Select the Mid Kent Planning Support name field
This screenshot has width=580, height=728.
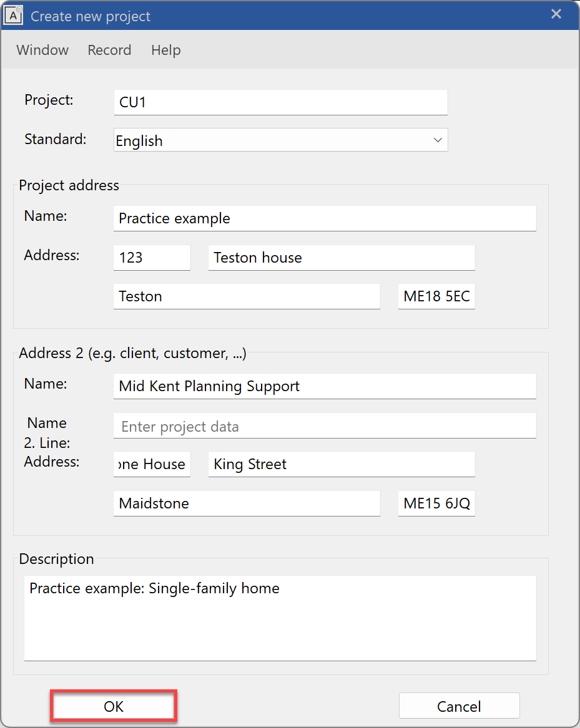pyautogui.click(x=324, y=386)
